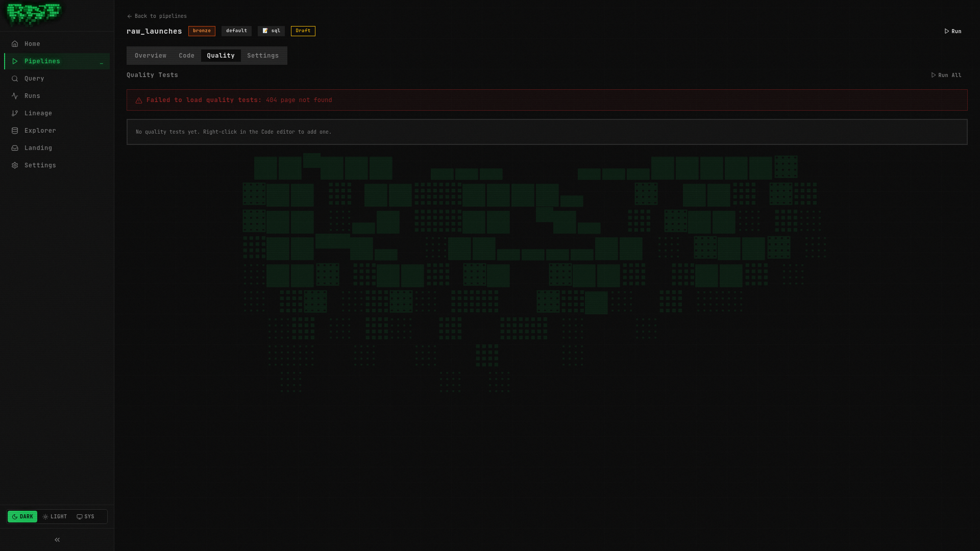Click the Query magnifier icon
This screenshot has width=980, height=551.
[x=15, y=79]
